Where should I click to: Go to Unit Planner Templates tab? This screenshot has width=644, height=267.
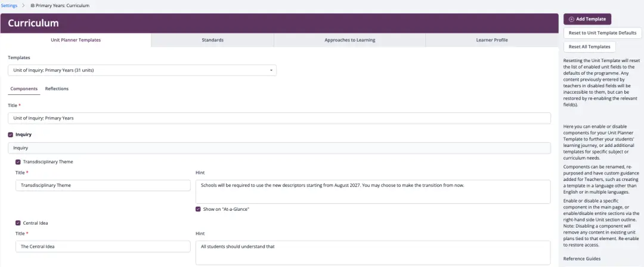click(x=76, y=40)
